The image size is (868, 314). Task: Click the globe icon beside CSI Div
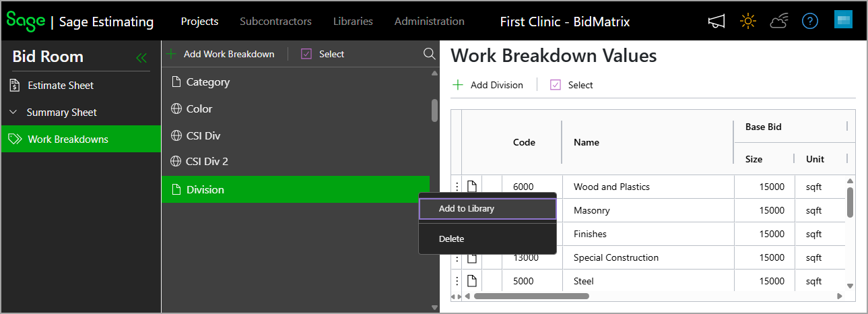(x=176, y=135)
